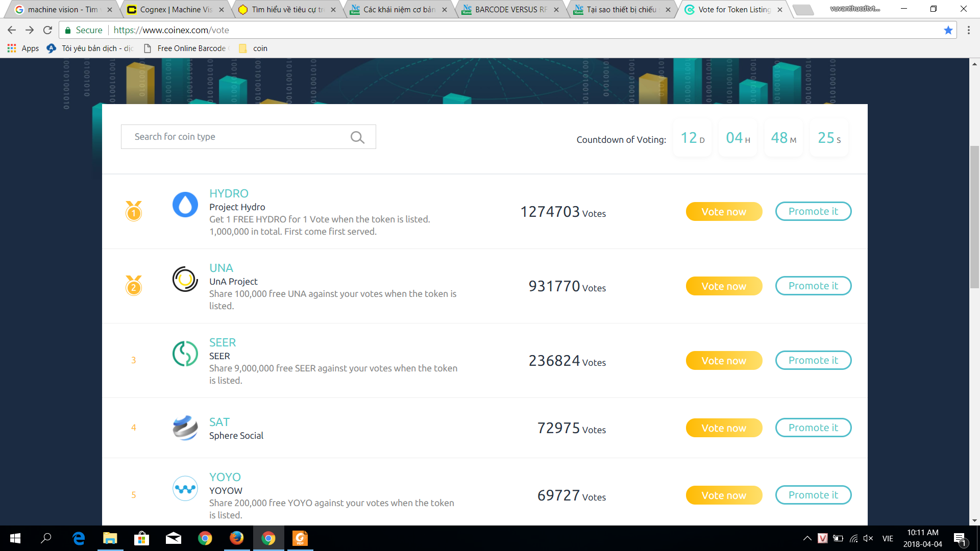The height and width of the screenshot is (551, 980).
Task: Expand system tray hidden icons chevron
Action: 807,538
